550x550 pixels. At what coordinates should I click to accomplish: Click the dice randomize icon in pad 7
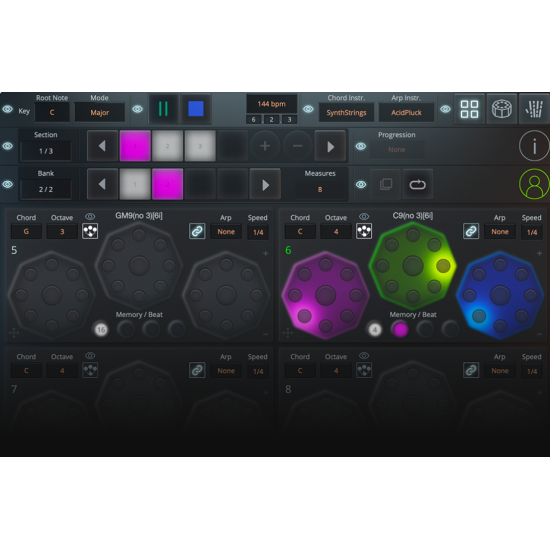click(x=90, y=370)
